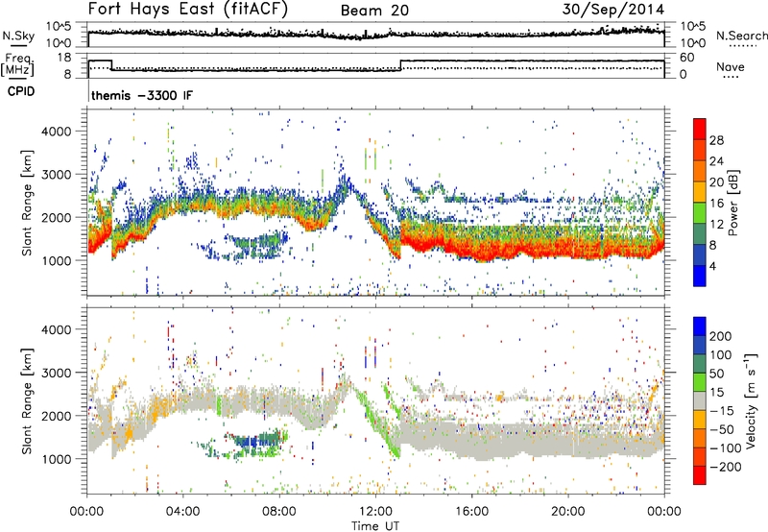Click the title 'Fort Hays East (fitACF)'
The height and width of the screenshot is (532, 768).
(188, 10)
